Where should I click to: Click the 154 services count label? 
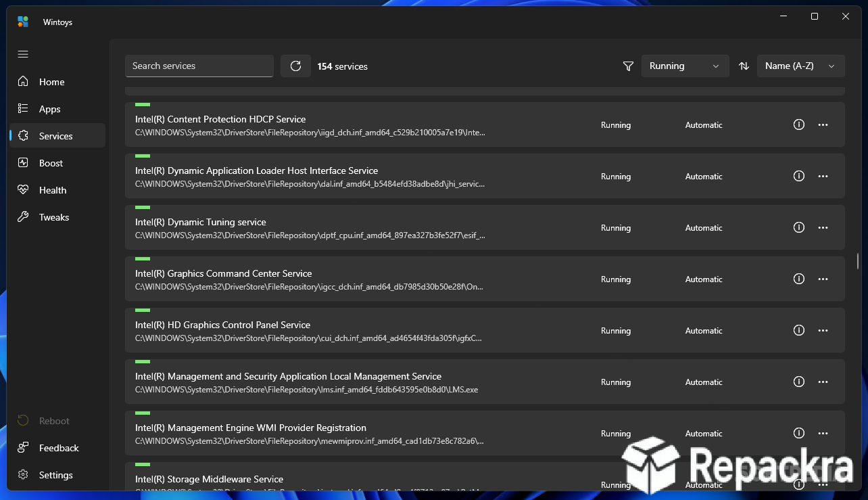(x=343, y=66)
